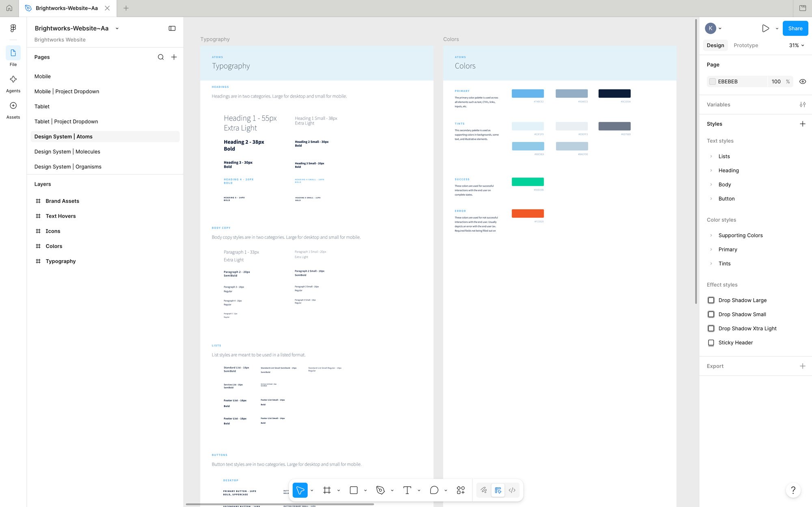Expand the Body text styles group
This screenshot has height=507, width=812.
click(x=711, y=185)
